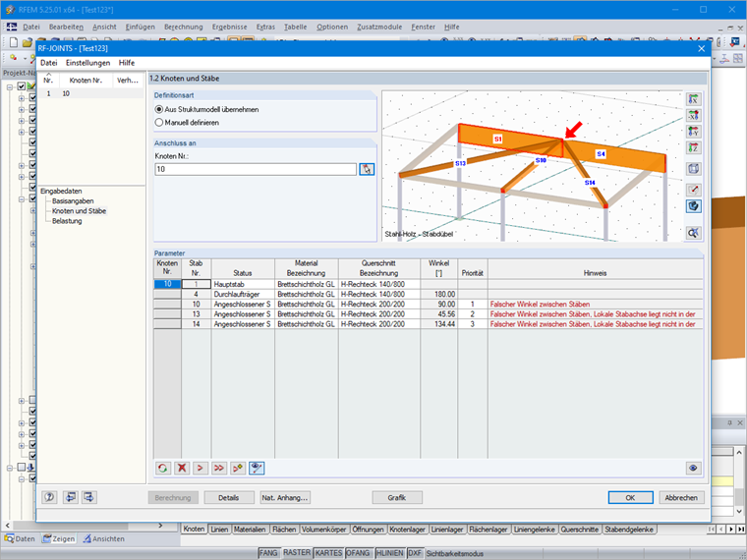Toggle HLINIEN guidelines in status bar
This screenshot has width=747, height=560.
389,553
